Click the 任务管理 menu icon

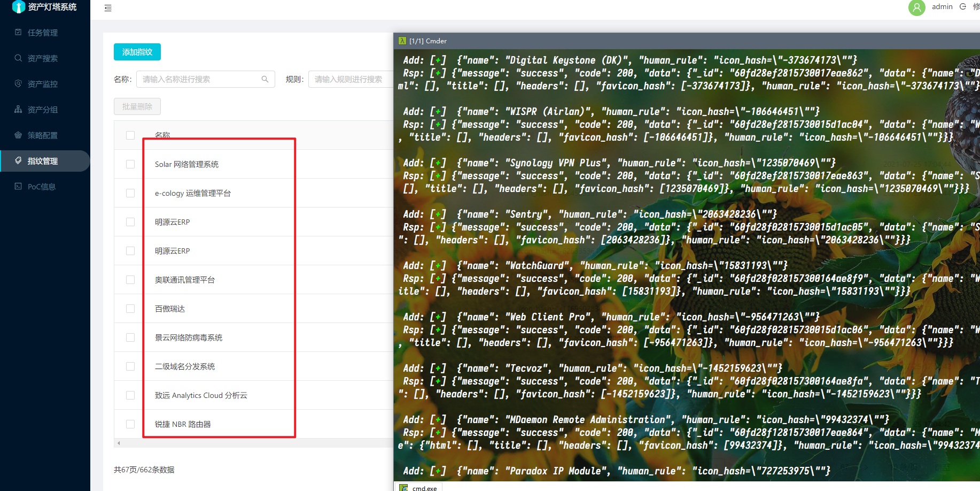pos(18,32)
